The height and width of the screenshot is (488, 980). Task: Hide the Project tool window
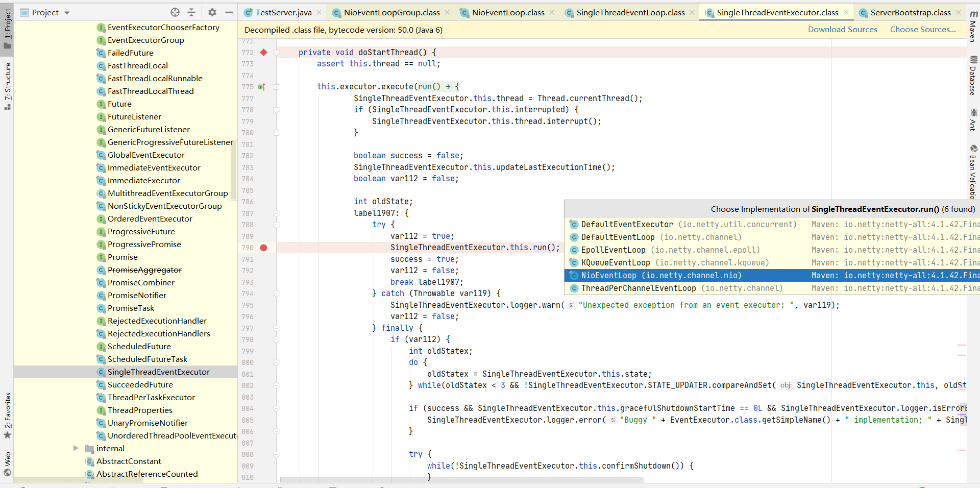point(229,12)
